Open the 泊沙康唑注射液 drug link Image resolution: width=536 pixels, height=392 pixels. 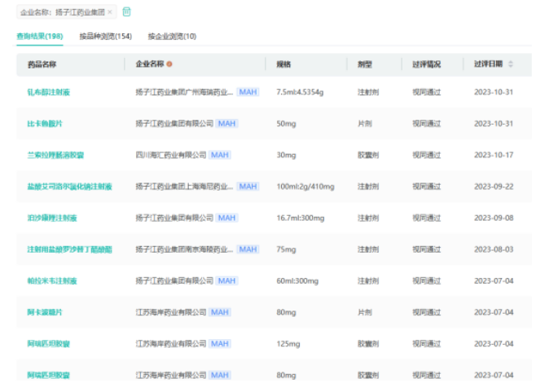[51, 218]
